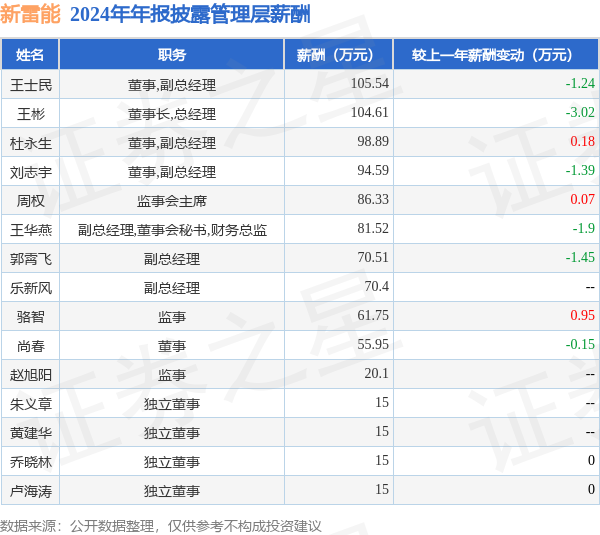Click the red change value 0.95
600x535 pixels.
(x=582, y=316)
